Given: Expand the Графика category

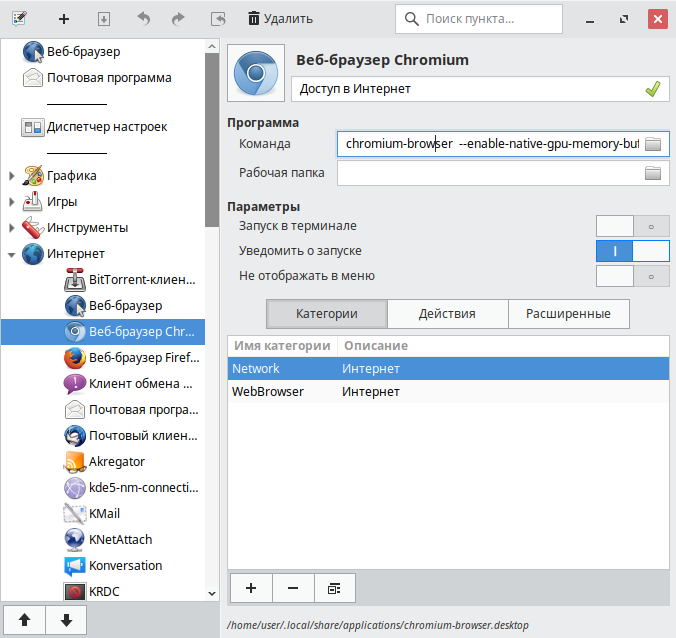Looking at the screenshot, I should coord(12,176).
